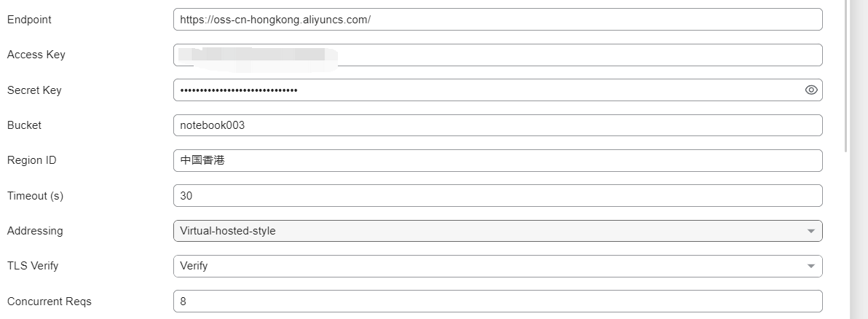
Task: Click the TLS Verify label
Action: 33,266
